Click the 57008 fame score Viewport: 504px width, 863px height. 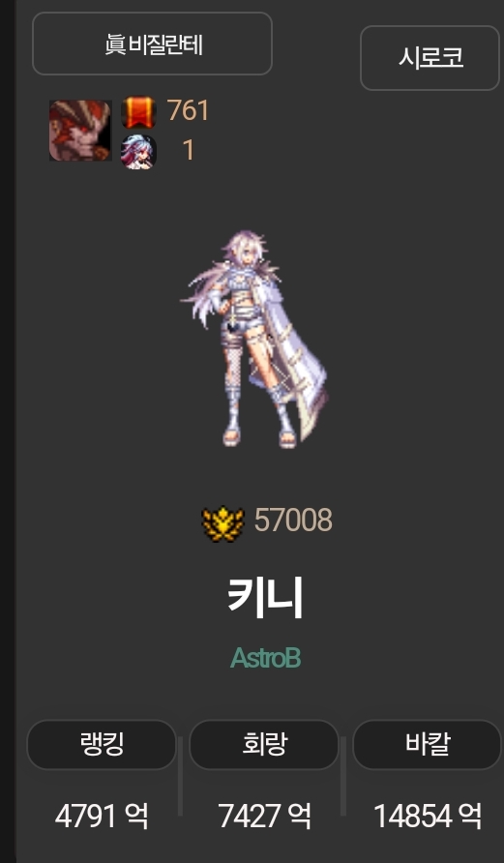click(x=293, y=521)
